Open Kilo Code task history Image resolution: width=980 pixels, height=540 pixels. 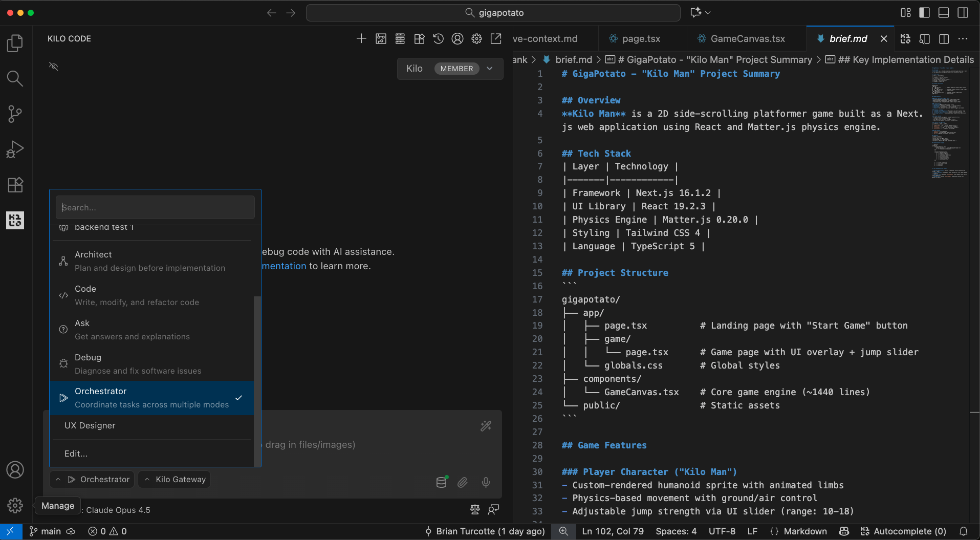439,38
